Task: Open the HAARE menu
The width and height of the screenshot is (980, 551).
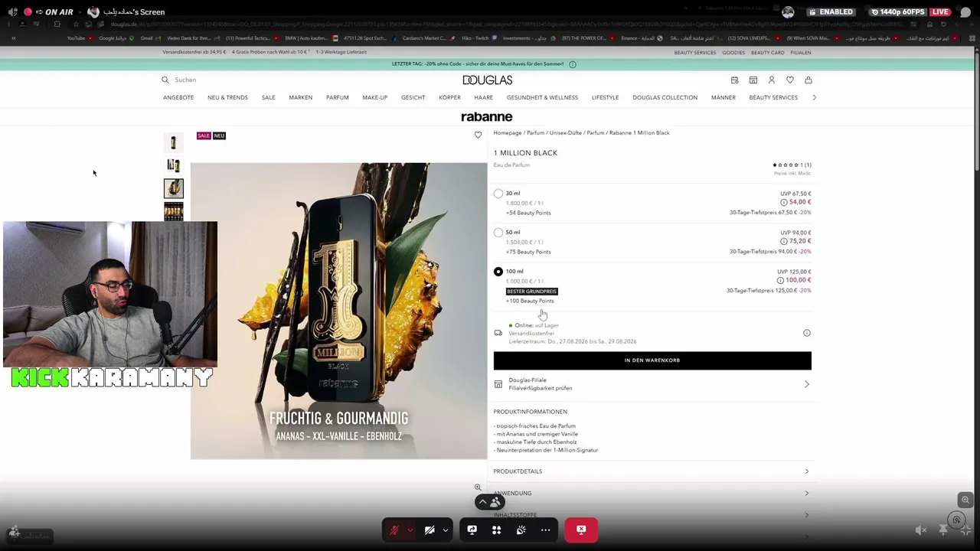Action: pos(484,98)
